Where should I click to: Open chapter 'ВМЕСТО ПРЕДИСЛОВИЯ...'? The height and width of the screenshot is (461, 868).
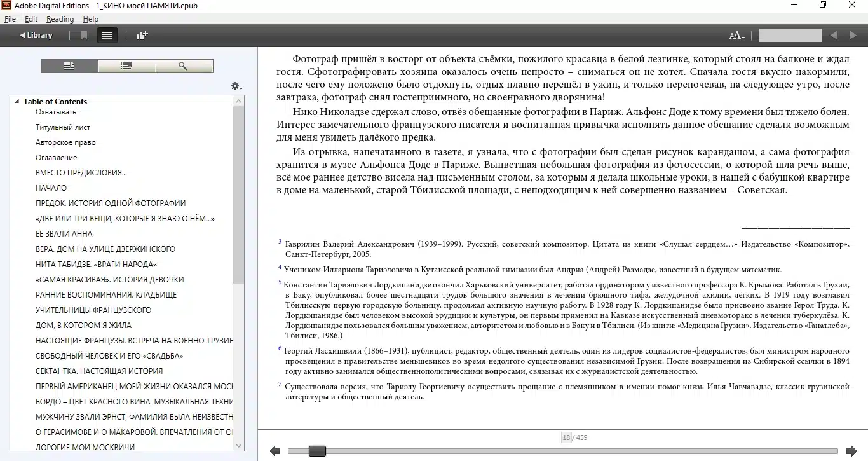81,173
